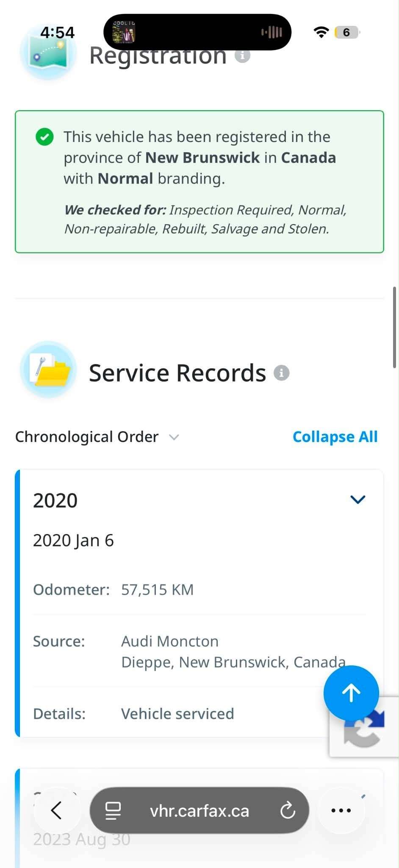
Task: Tap the page scrollbar thumb
Action: pos(394,327)
